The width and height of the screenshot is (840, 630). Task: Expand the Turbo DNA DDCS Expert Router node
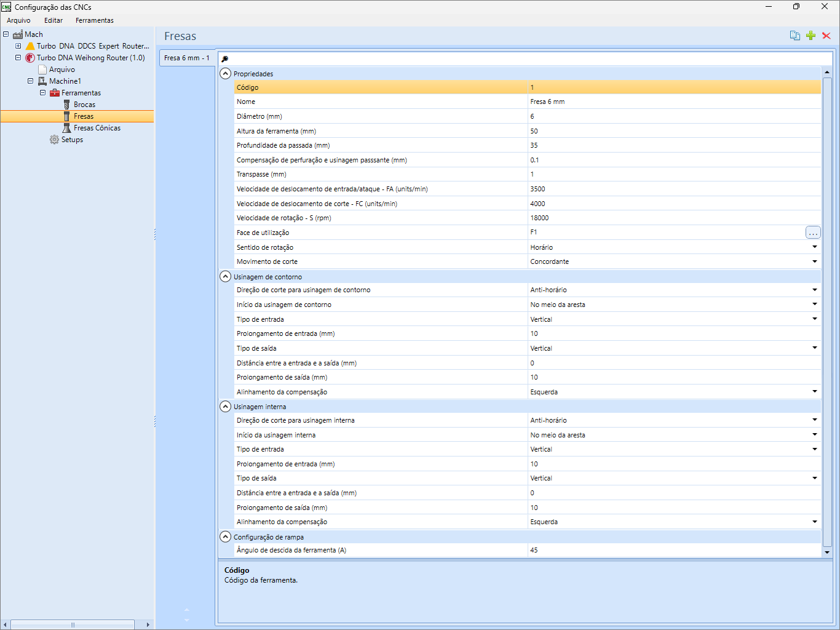(18, 46)
